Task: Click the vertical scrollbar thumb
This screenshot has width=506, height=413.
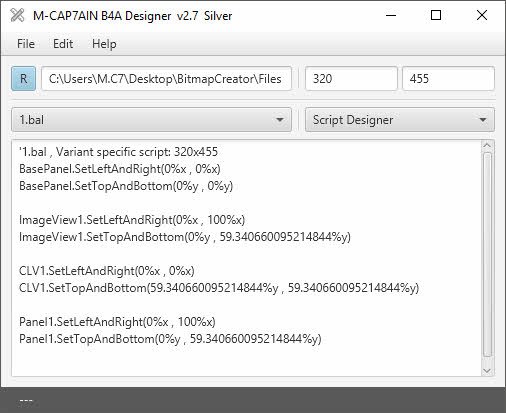Action: point(487,254)
